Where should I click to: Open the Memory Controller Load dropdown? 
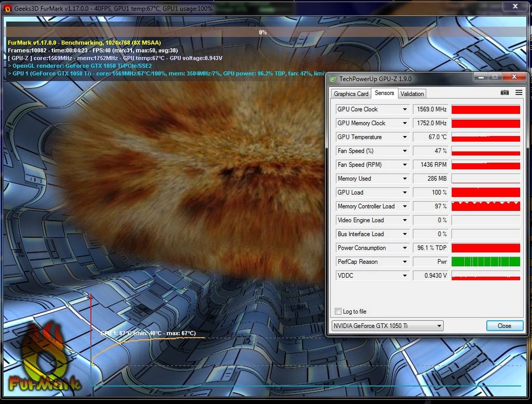(405, 206)
